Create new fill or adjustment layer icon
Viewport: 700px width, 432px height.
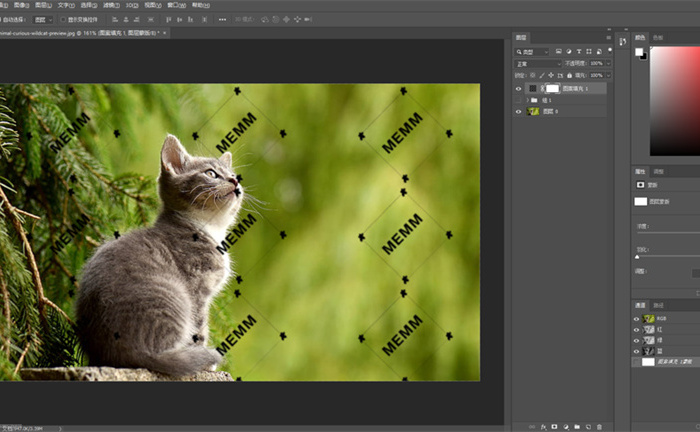[566, 427]
